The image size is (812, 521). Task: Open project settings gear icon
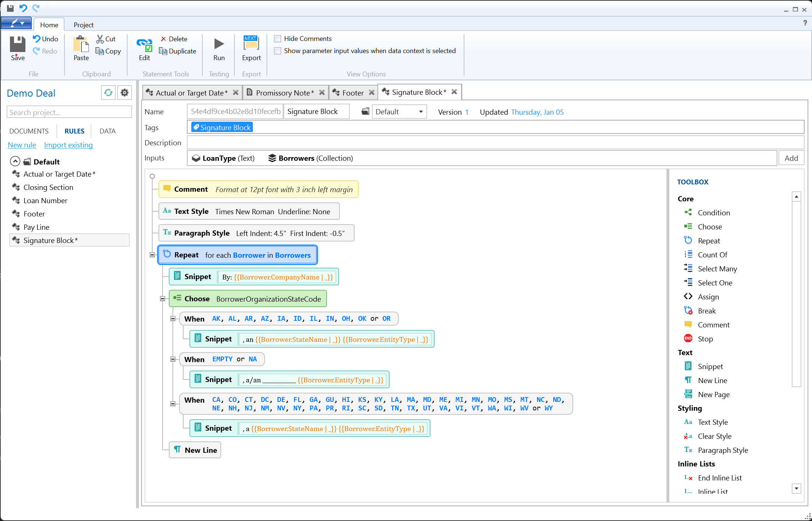tap(125, 93)
